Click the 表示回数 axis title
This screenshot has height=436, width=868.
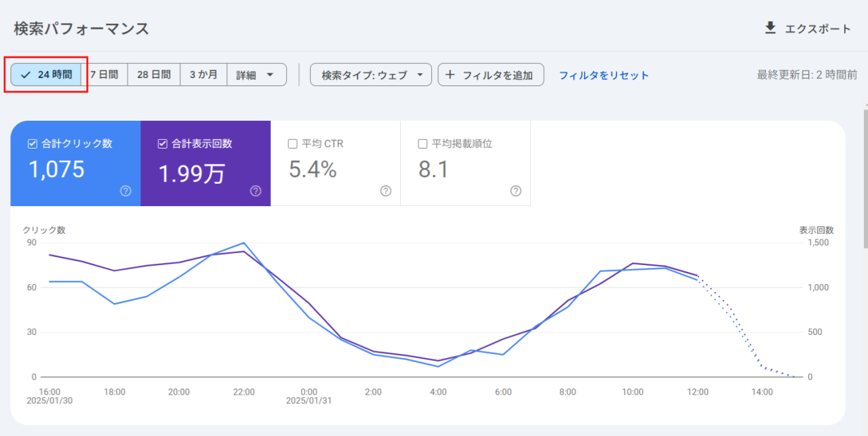coord(816,230)
